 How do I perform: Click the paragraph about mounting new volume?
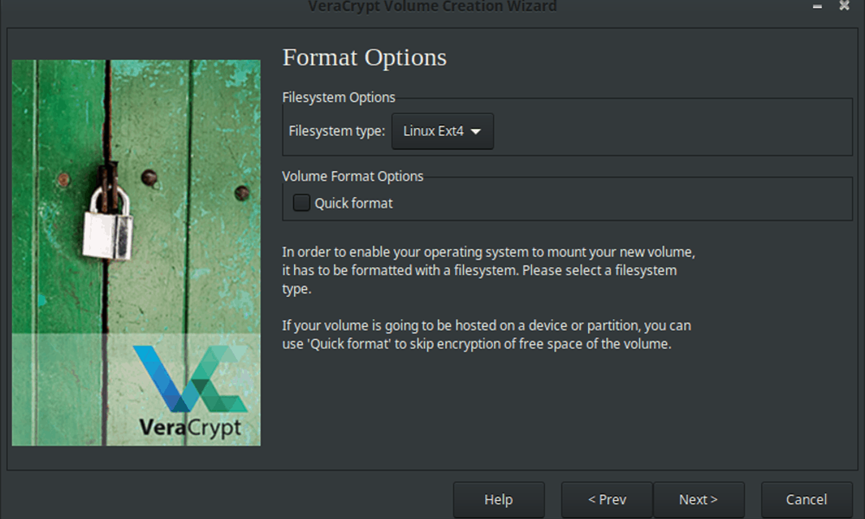(x=489, y=270)
